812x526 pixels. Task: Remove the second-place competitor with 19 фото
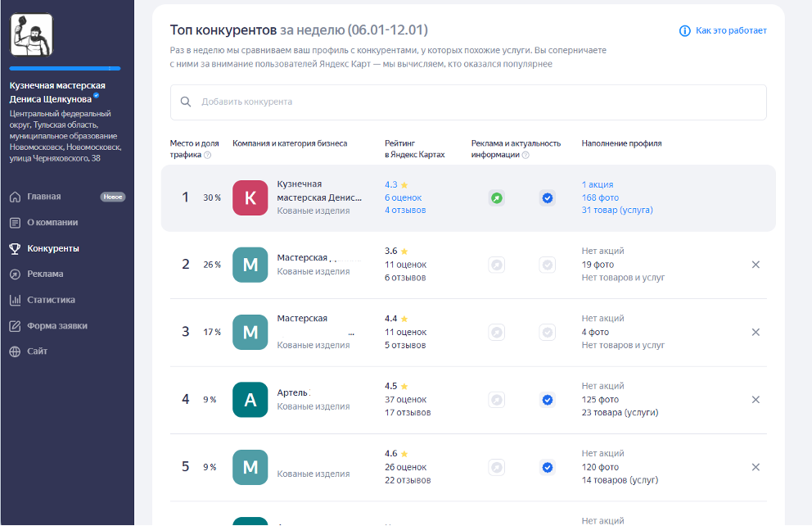(x=756, y=265)
